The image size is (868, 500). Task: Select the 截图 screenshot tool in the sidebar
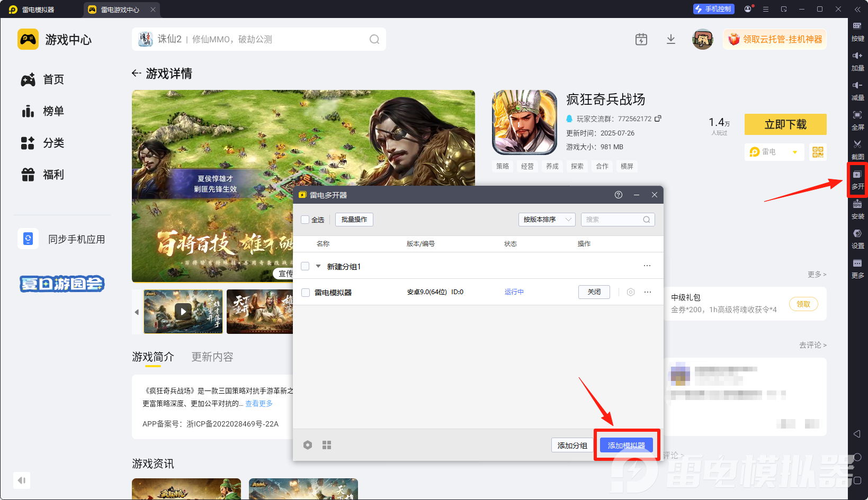click(857, 148)
